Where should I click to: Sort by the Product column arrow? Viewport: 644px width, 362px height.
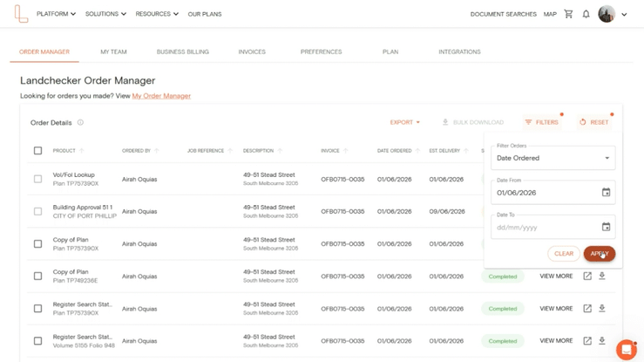82,151
